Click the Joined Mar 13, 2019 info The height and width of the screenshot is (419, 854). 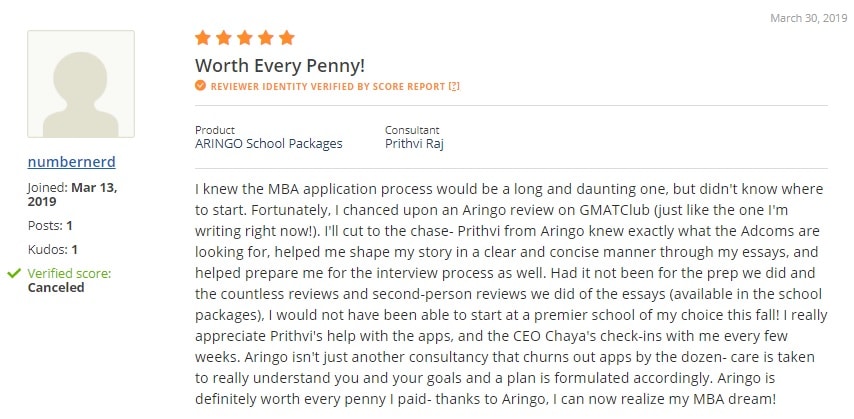click(x=69, y=194)
